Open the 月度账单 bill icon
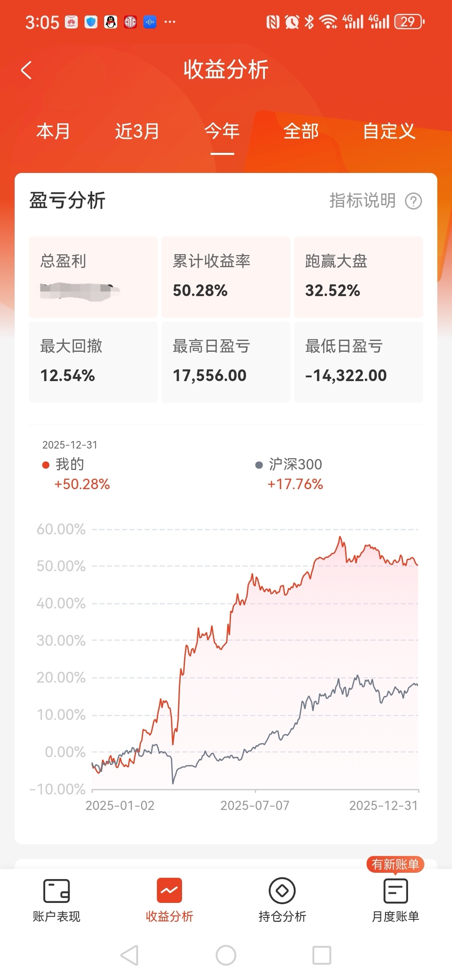452x980 pixels. point(395,891)
